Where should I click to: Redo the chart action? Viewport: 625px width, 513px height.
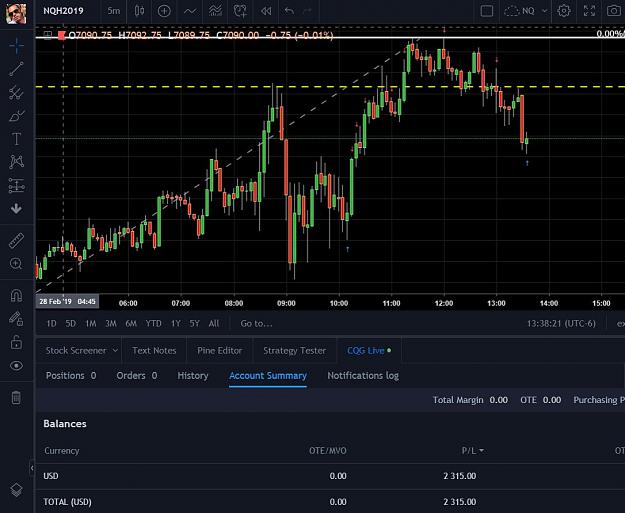point(307,11)
